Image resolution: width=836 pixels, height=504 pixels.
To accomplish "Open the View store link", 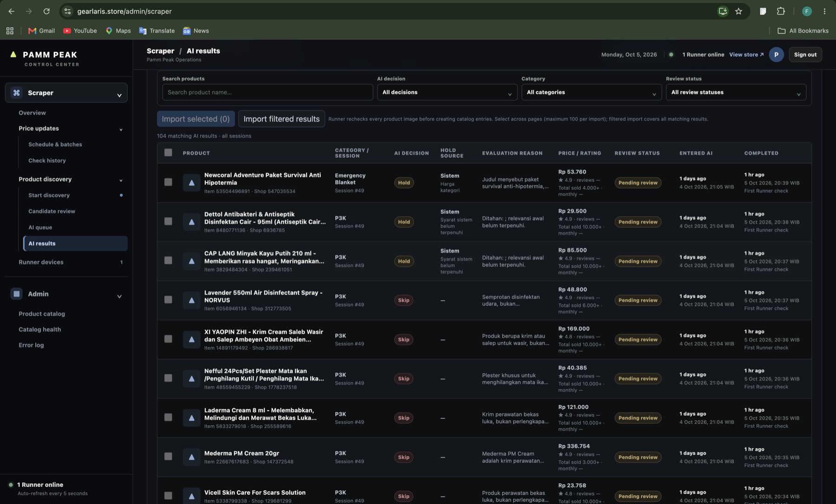I will click(746, 54).
